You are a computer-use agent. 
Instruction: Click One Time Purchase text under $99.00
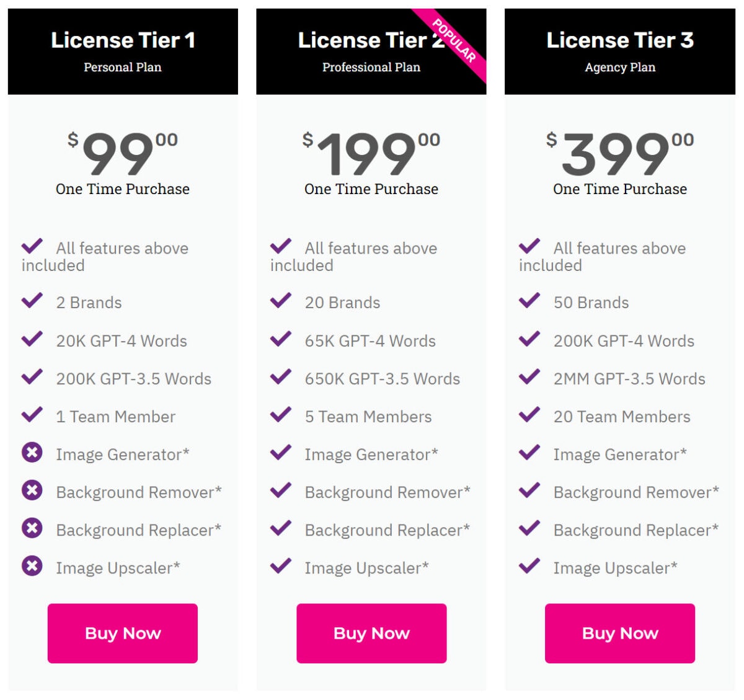tap(122, 190)
